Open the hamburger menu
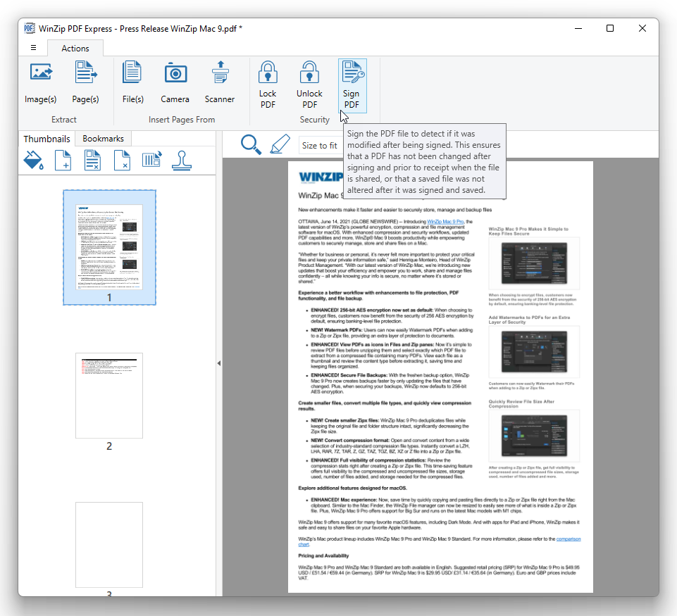Screen dimensions: 677x616 coord(32,47)
